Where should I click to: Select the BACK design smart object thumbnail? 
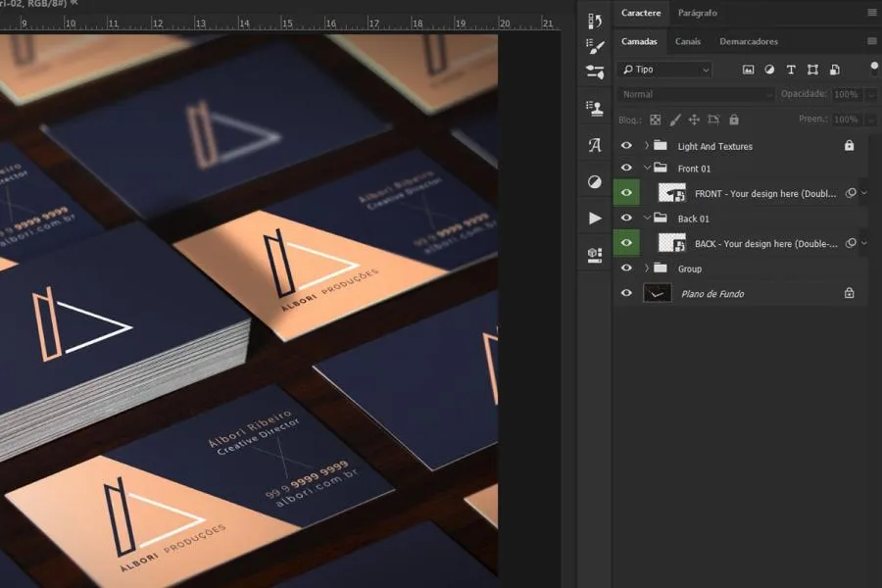[671, 243]
